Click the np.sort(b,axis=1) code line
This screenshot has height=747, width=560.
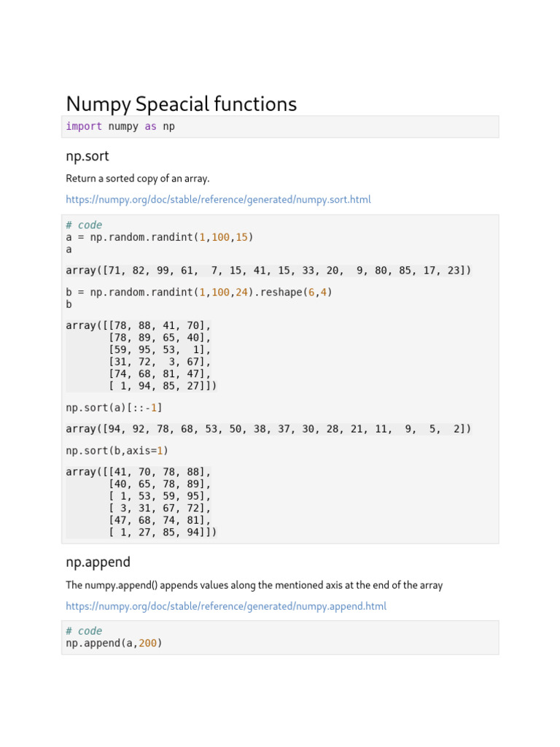click(117, 451)
